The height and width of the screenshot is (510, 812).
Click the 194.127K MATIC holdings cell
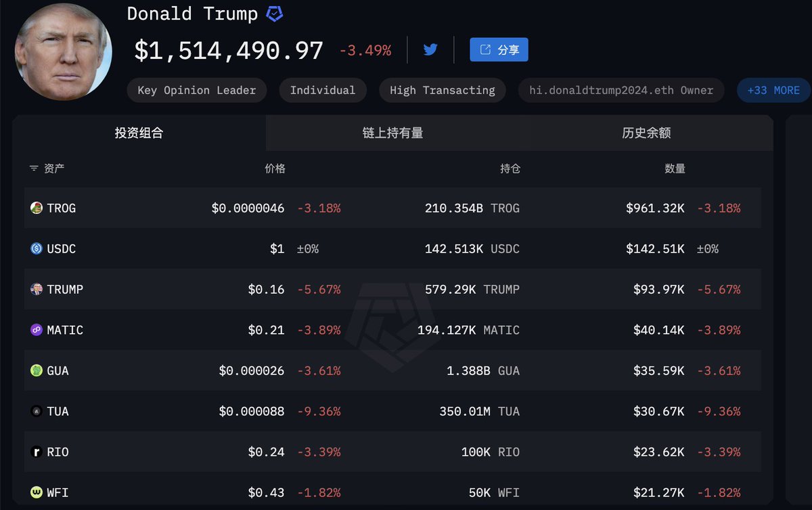[468, 330]
